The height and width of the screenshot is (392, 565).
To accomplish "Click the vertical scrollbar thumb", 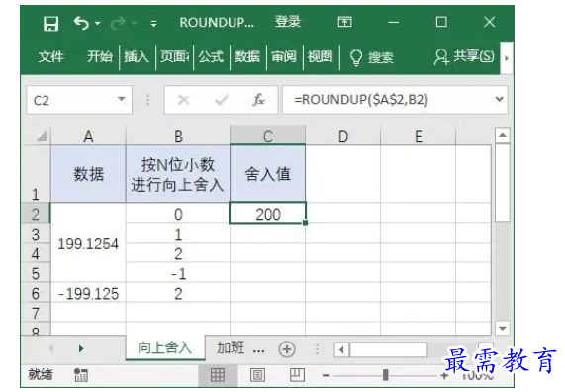I will [502, 182].
